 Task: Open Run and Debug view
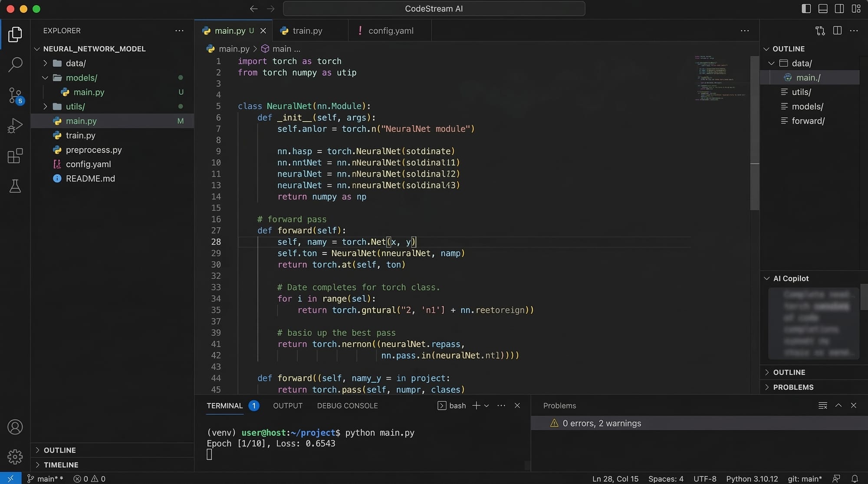coord(15,126)
